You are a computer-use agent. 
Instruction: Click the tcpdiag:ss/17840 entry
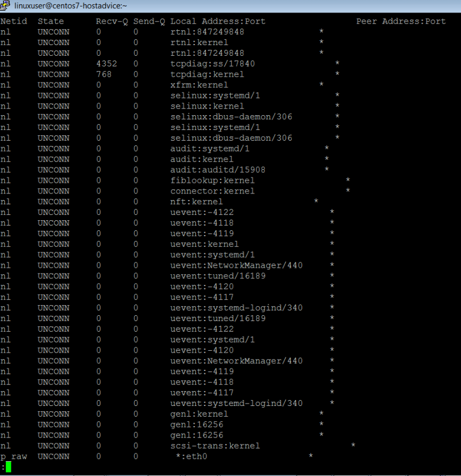click(212, 64)
